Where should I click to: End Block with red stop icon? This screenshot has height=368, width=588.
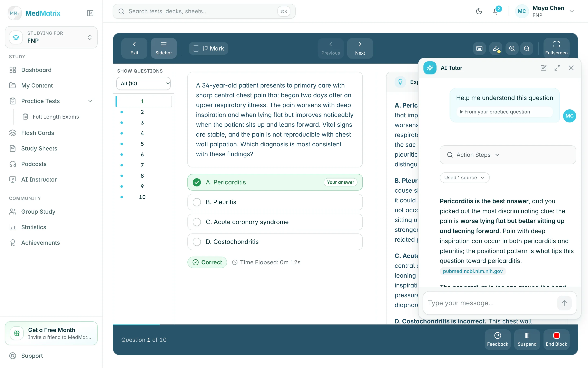point(556,340)
